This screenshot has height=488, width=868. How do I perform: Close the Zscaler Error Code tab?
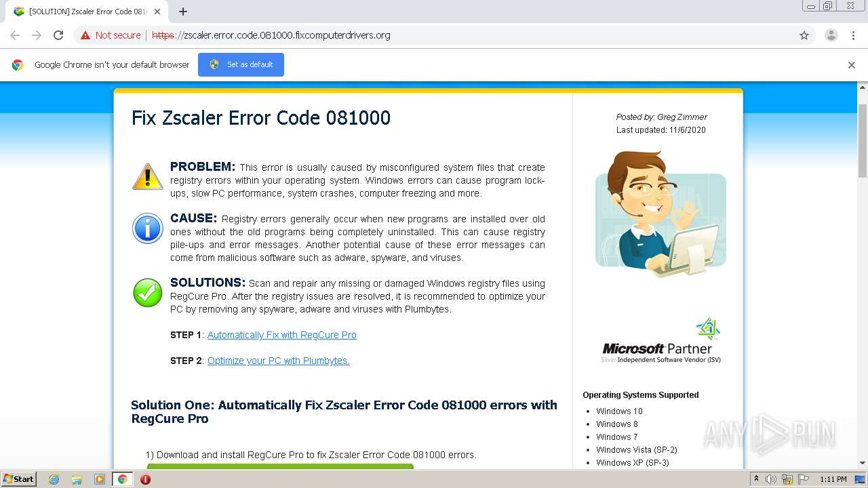point(157,12)
